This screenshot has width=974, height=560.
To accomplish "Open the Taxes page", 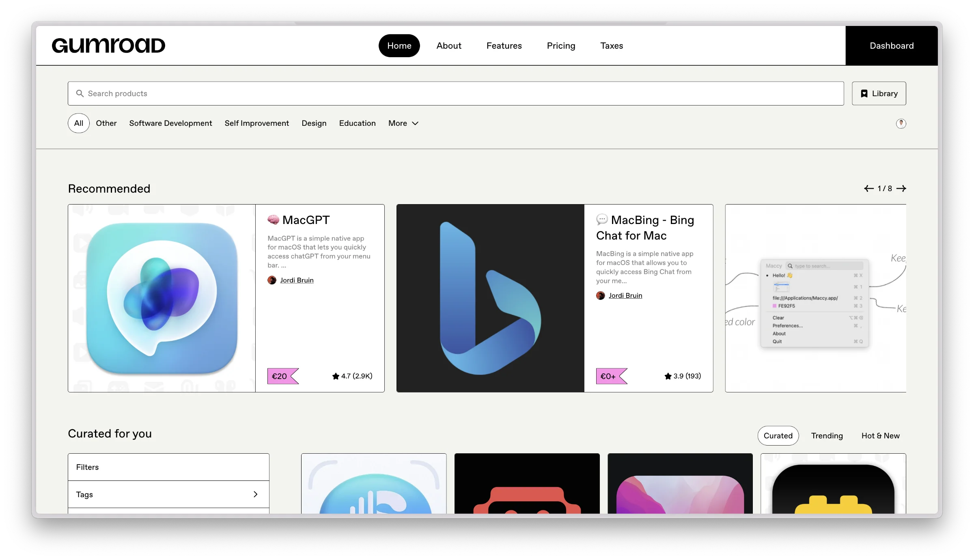I will tap(612, 45).
